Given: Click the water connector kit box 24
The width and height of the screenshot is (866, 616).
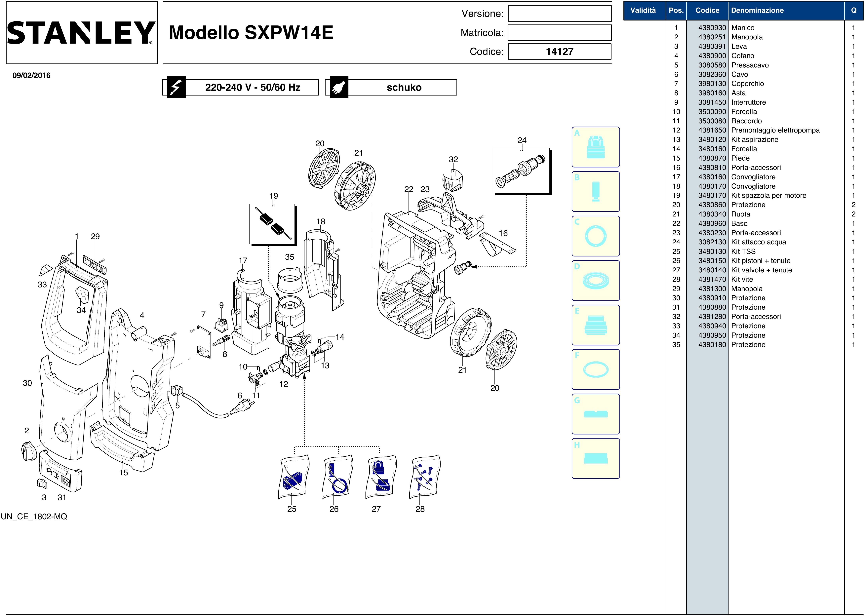Looking at the screenshot, I should [521, 170].
